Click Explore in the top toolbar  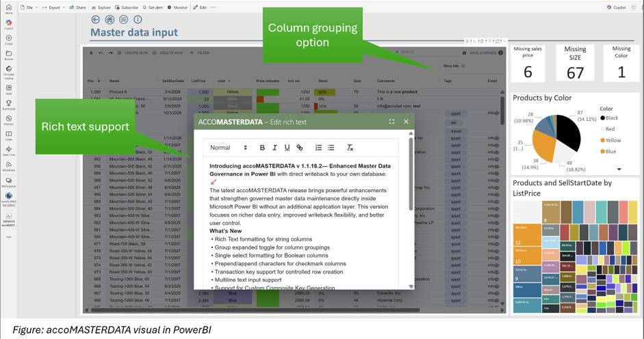point(101,8)
